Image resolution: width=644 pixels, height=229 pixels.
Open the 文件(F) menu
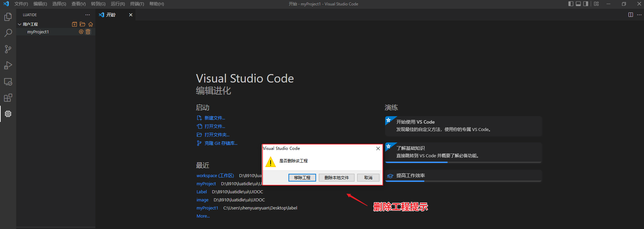[21, 4]
